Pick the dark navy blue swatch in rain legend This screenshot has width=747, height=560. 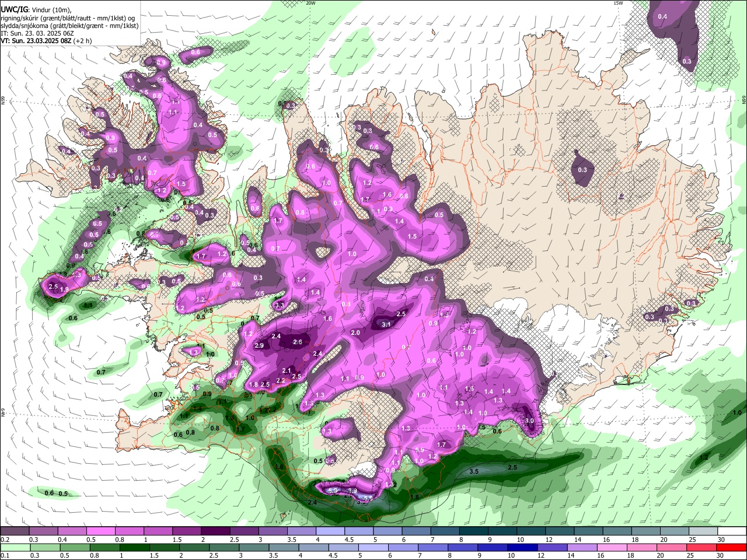pos(522,547)
